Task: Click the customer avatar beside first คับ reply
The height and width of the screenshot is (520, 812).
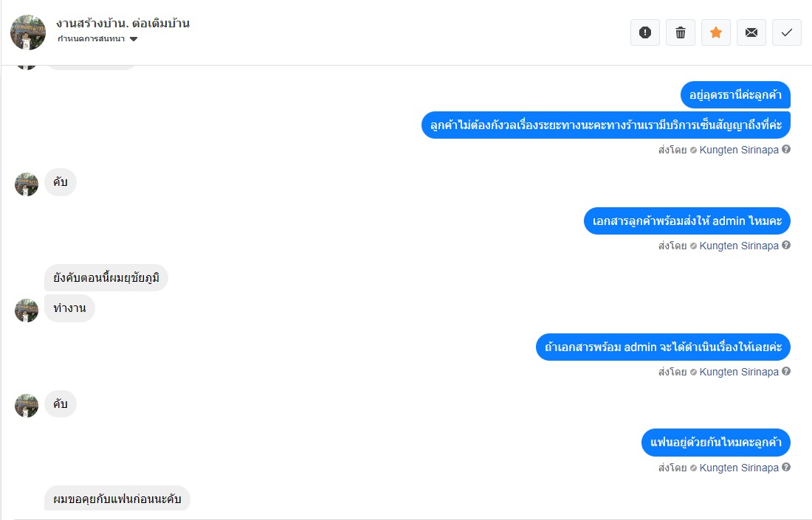Action: pyautogui.click(x=27, y=184)
